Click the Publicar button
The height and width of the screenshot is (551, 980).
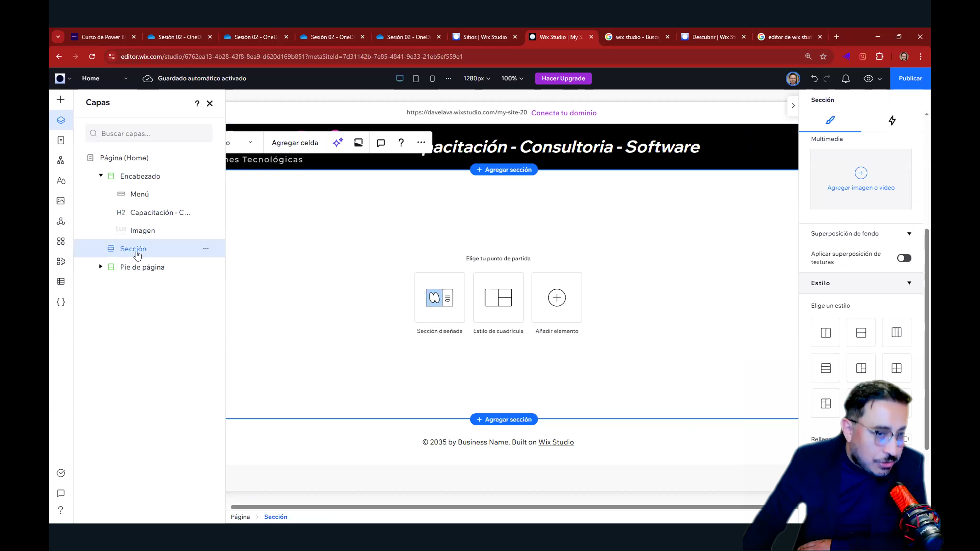pyautogui.click(x=910, y=78)
